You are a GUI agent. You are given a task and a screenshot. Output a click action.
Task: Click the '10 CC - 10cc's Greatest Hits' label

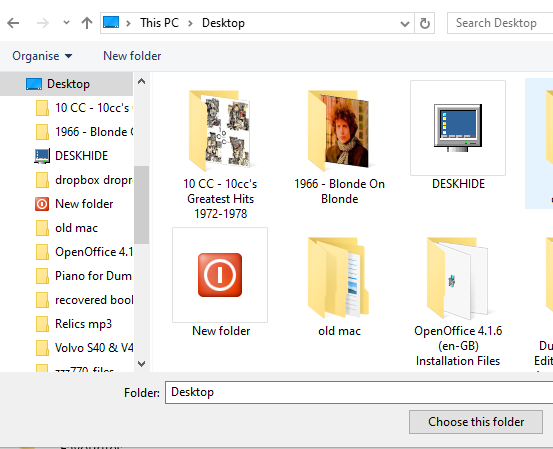220,199
